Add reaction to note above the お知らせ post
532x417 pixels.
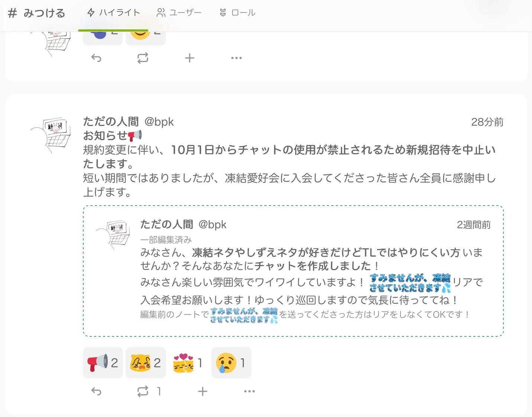(190, 58)
